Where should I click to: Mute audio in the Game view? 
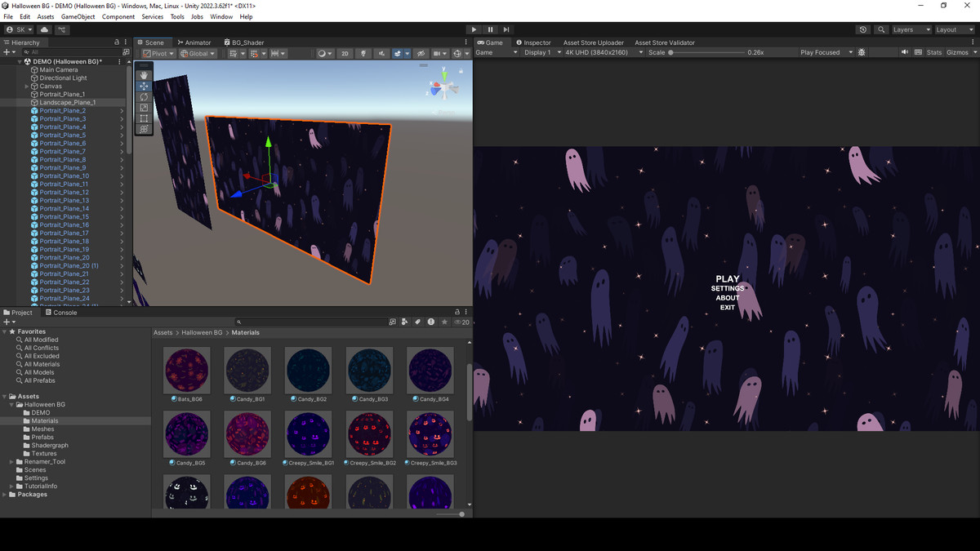(905, 52)
